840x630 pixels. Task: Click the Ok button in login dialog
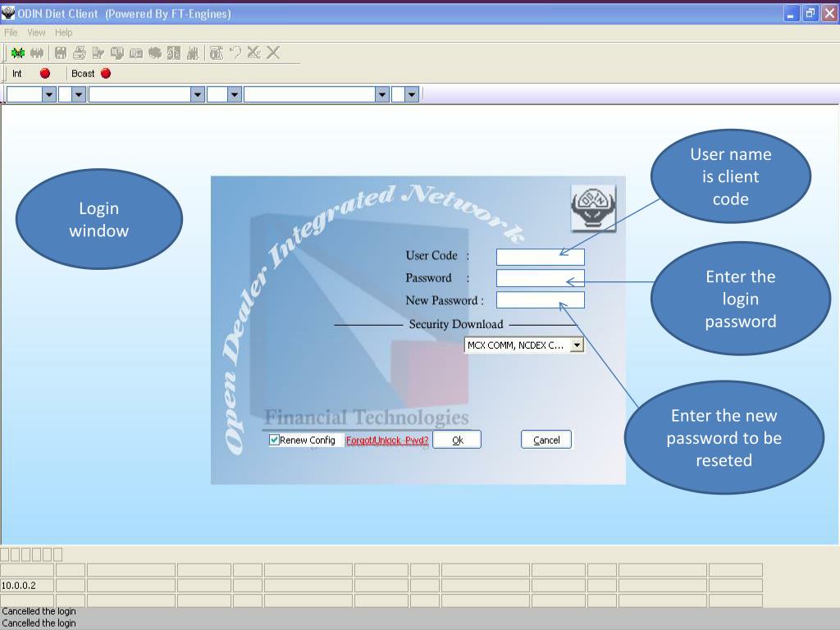point(457,440)
